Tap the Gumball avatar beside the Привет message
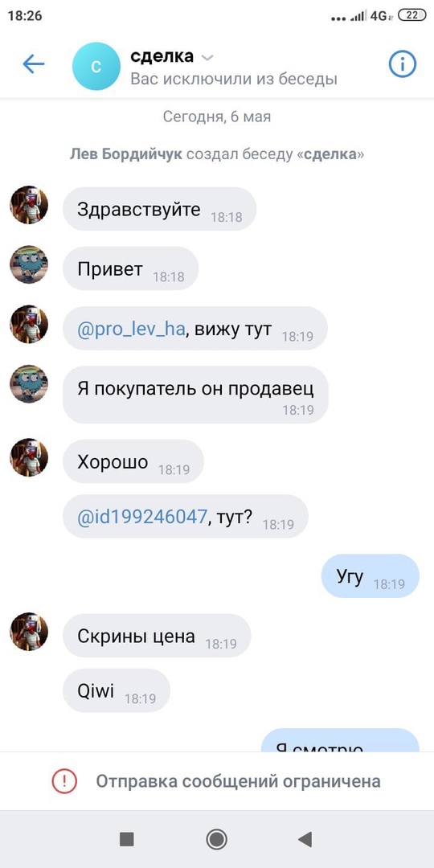 (x=29, y=264)
